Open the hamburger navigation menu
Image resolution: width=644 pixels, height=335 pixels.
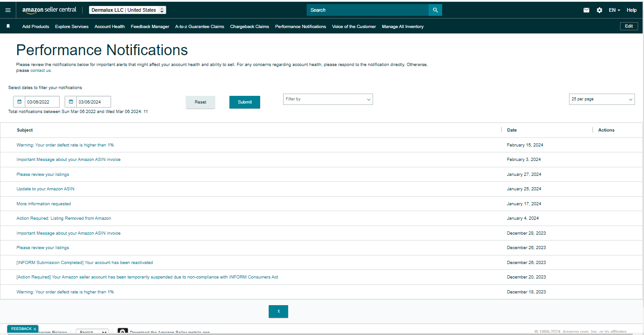(8, 10)
